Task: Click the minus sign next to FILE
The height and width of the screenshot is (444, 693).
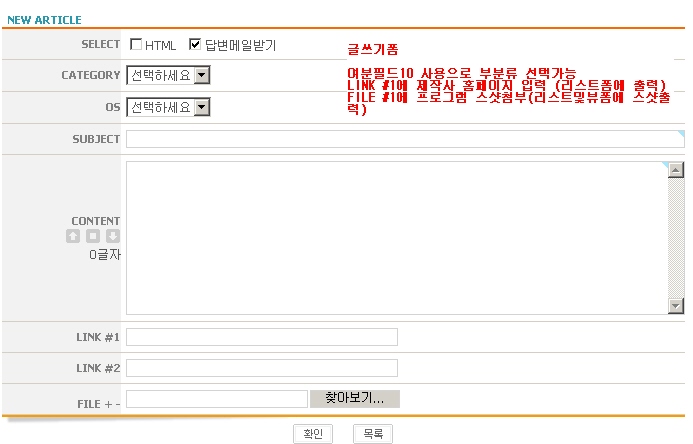Action: [x=118, y=404]
